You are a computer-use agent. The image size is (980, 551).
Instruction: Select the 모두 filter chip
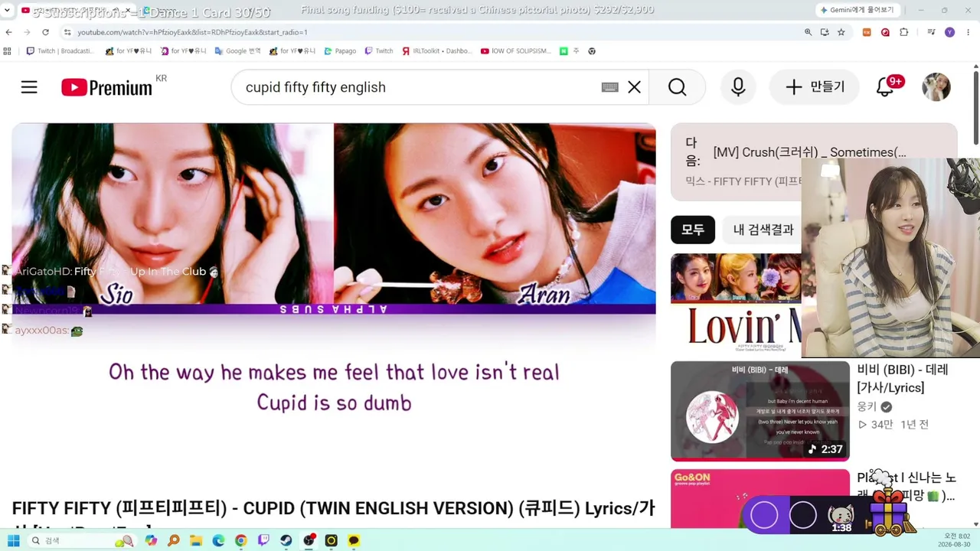tap(693, 230)
